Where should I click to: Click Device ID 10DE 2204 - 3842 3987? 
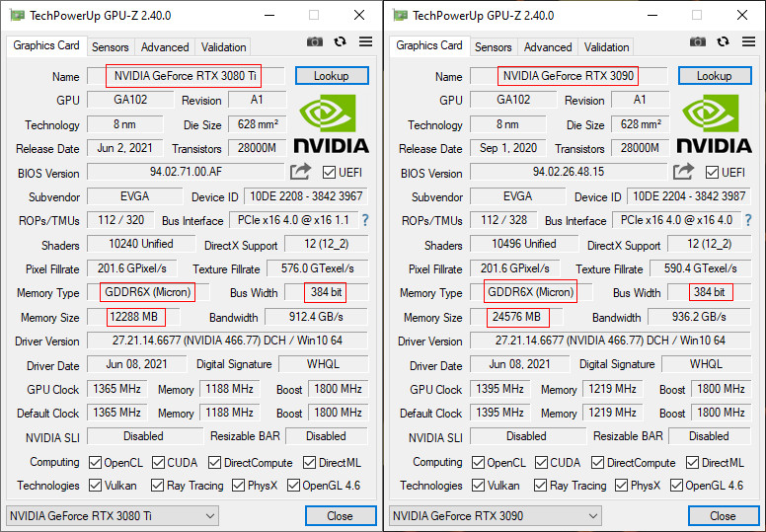click(x=689, y=196)
